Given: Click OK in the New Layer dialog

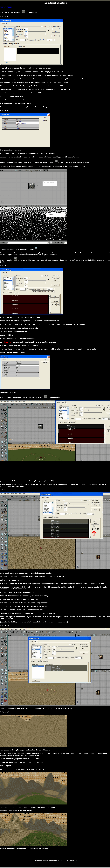Looking at the screenshot, I should [45, 360].
